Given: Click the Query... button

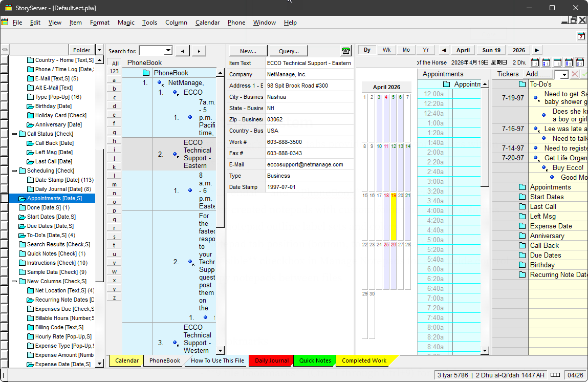Looking at the screenshot, I should click(x=289, y=51).
